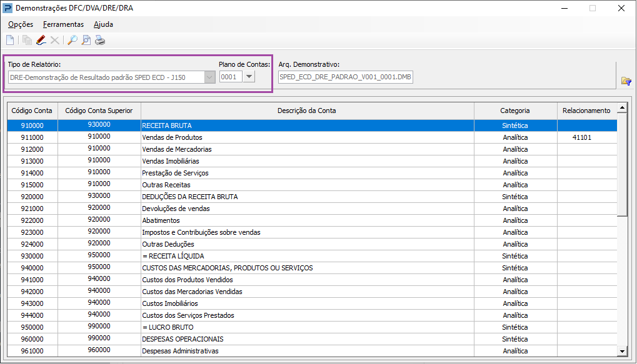Click Relacionamento value 41101
Viewport: 637px width, 364px height.
click(582, 137)
